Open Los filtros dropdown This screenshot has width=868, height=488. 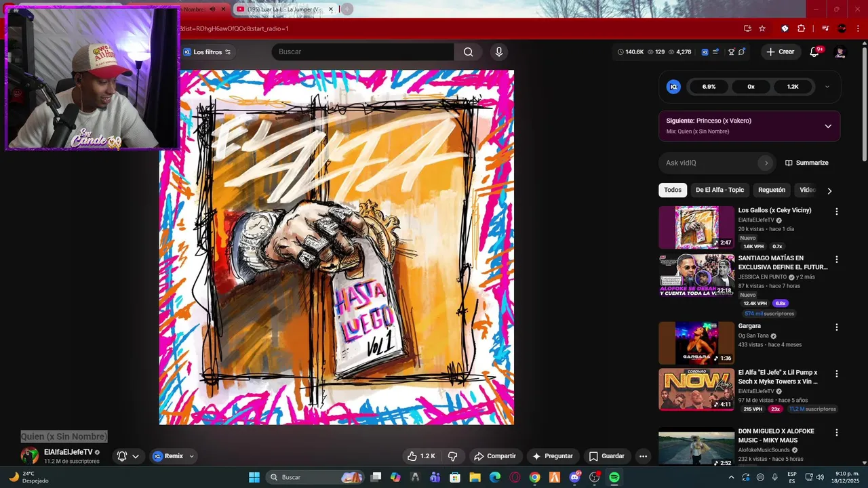point(208,52)
